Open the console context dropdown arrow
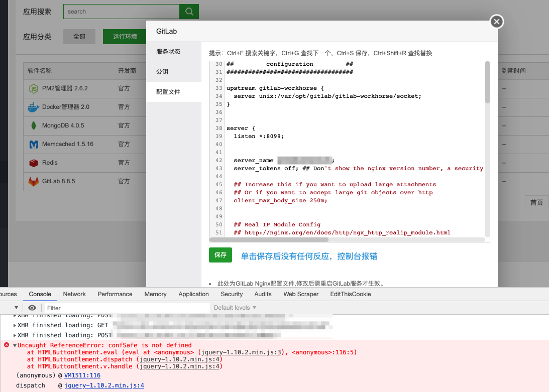This screenshot has width=549, height=392. pos(16,308)
